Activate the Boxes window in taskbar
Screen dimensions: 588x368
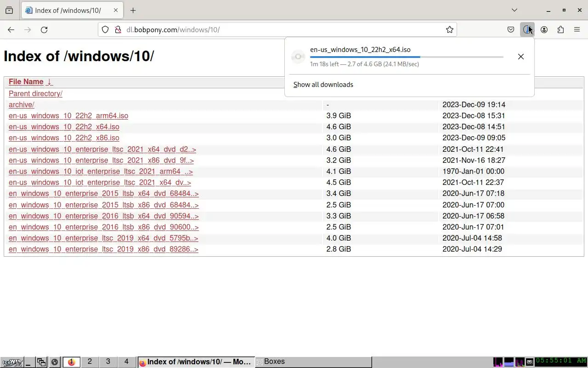[313, 362]
